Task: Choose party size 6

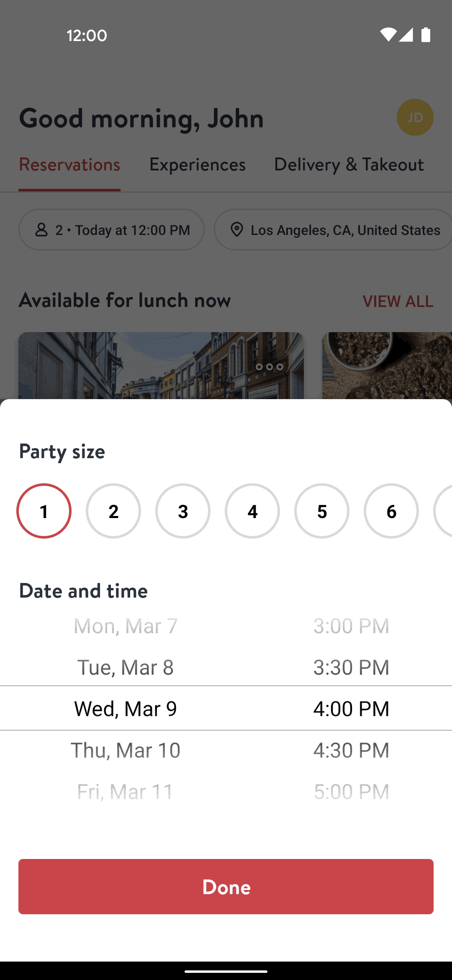Action: tap(391, 511)
